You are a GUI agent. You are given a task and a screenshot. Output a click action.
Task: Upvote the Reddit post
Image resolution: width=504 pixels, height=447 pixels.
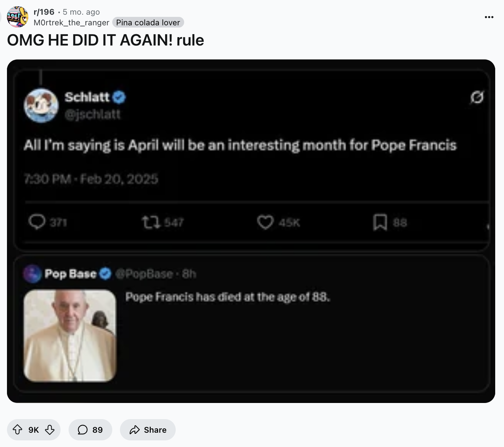coord(18,430)
